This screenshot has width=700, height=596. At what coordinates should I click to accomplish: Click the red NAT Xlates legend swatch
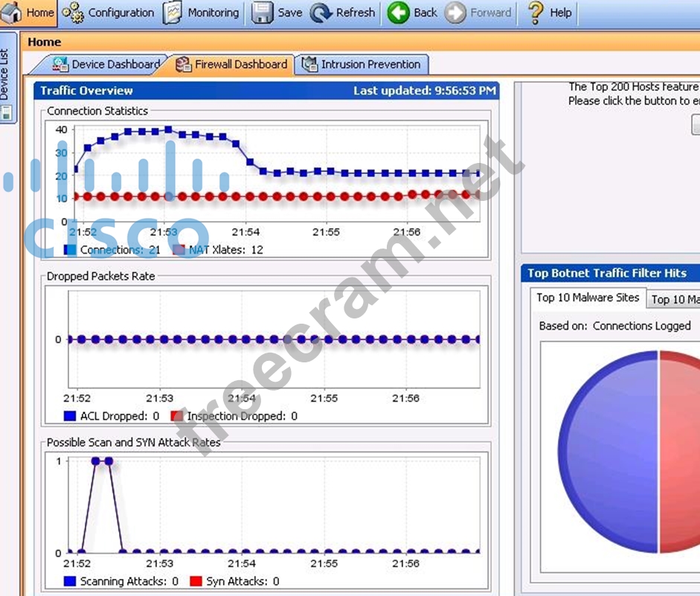(x=179, y=250)
